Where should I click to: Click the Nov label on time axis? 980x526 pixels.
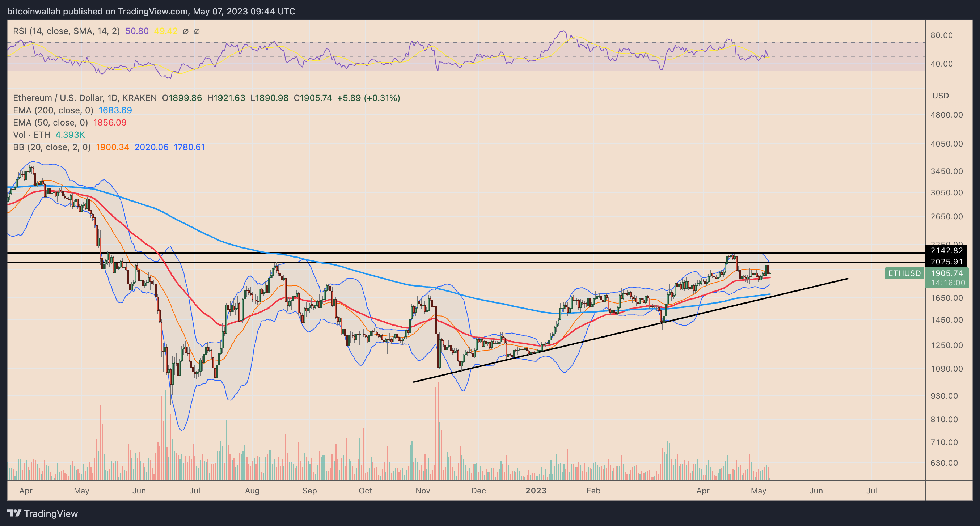[423, 491]
